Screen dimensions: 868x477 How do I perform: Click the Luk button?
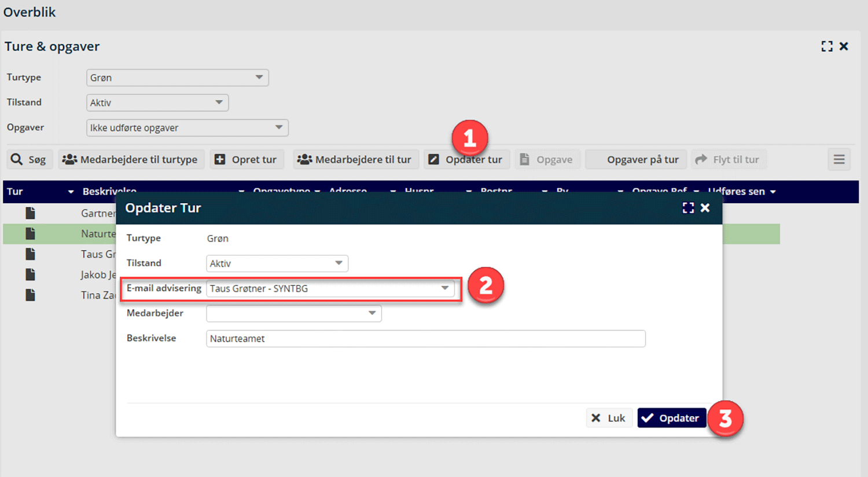tap(608, 418)
